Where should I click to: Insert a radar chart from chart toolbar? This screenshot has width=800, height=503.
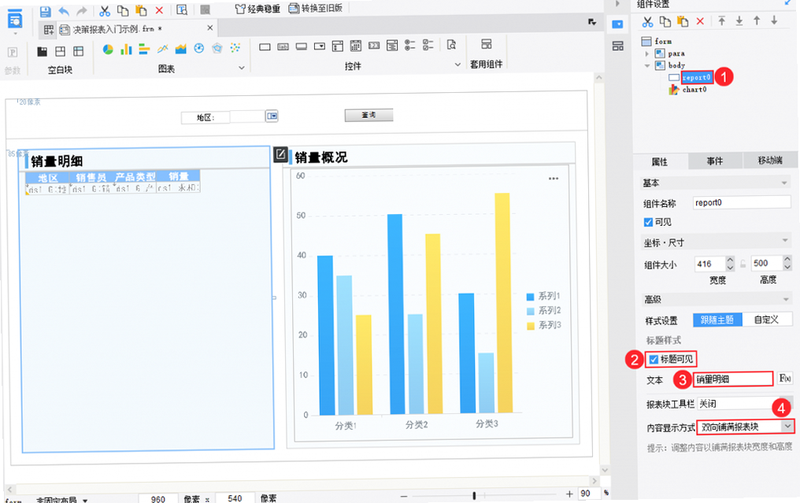pyautogui.click(x=217, y=48)
